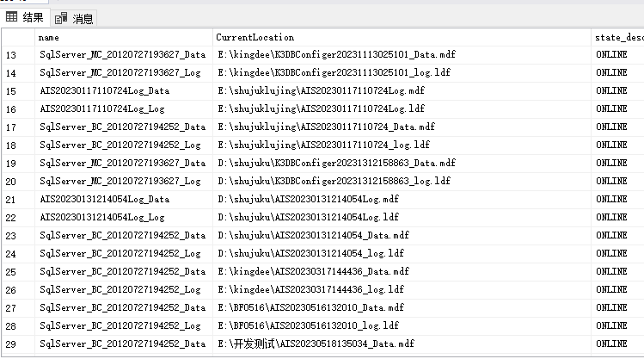Screen dimensions: 644x359
Task: Select AIS20230131214054Log_Log name cell
Action: tap(102, 217)
